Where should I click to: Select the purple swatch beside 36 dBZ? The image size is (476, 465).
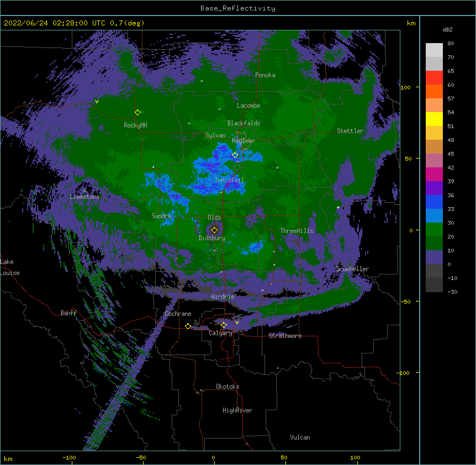pos(434,188)
